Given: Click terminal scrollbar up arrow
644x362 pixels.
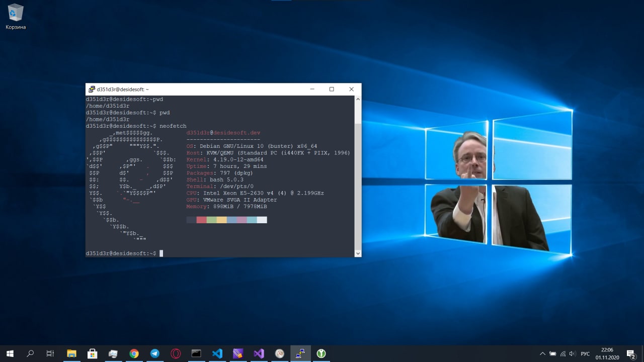Looking at the screenshot, I should tap(358, 99).
